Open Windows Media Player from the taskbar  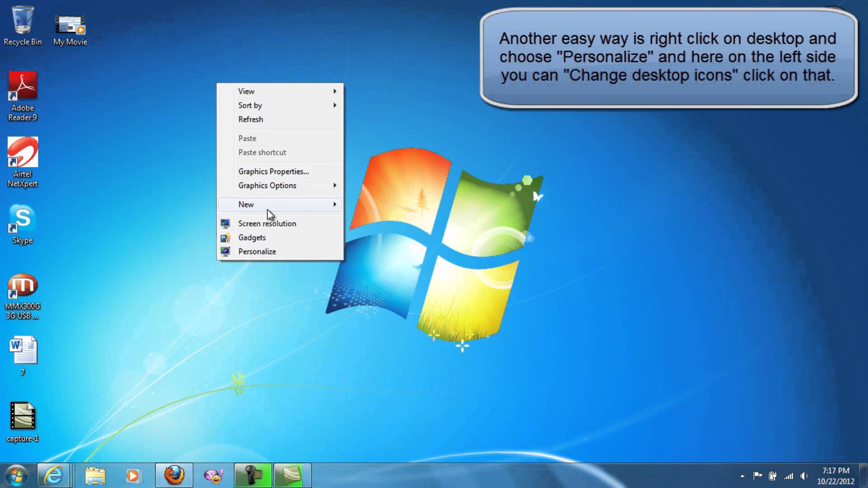[x=134, y=475]
